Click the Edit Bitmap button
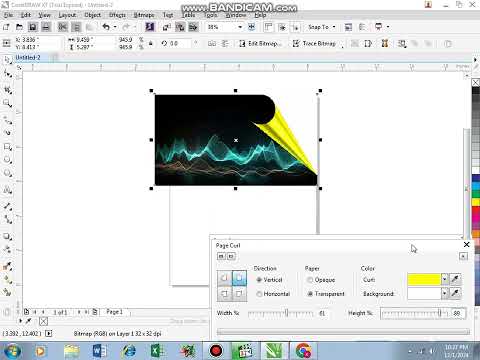This screenshot has width=480, height=360. coord(260,44)
